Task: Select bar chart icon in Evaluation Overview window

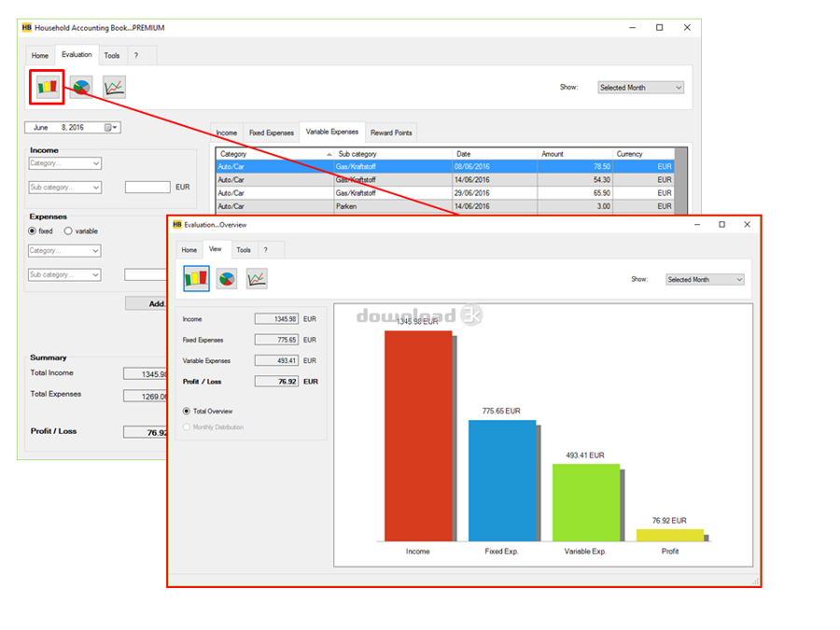Action: point(196,278)
